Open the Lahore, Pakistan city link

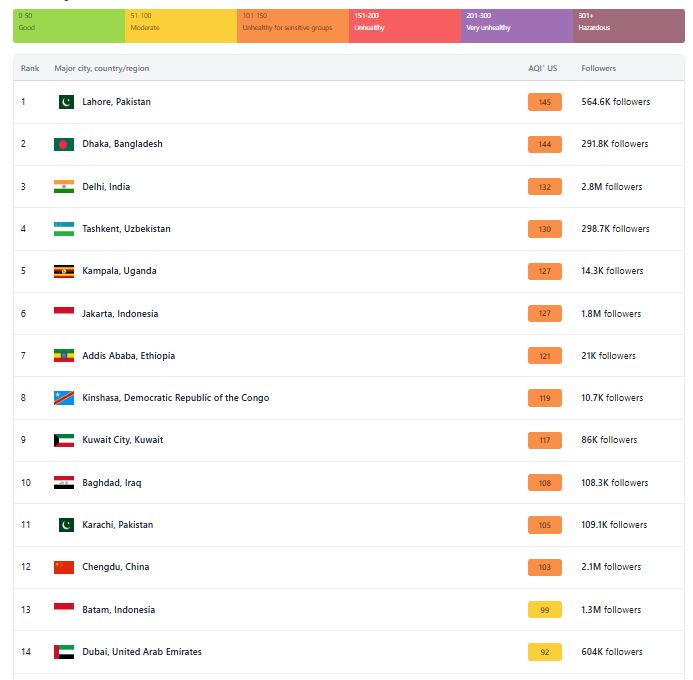tap(116, 102)
